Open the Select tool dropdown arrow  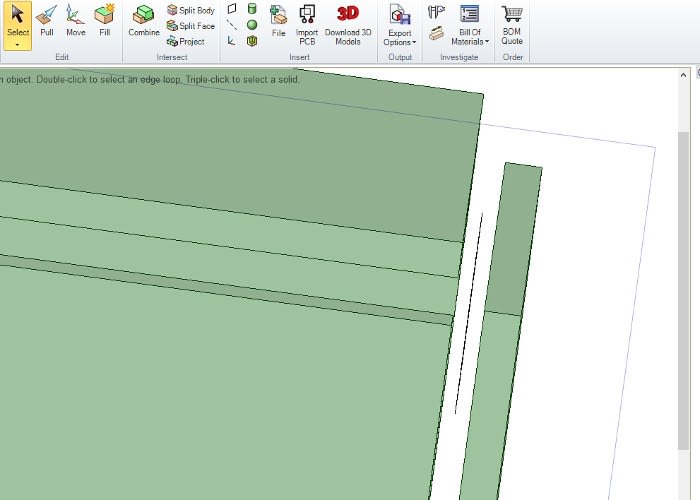(x=17, y=45)
